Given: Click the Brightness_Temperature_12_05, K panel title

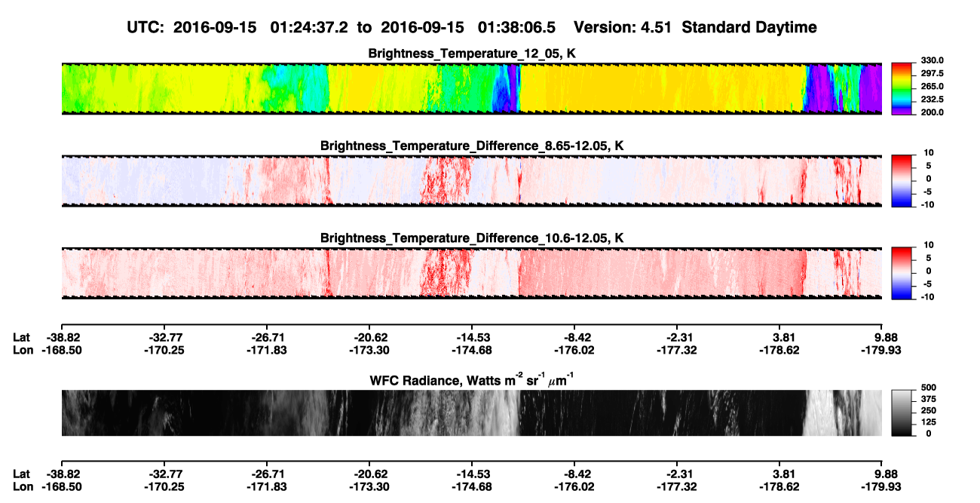Looking at the screenshot, I should [473, 54].
